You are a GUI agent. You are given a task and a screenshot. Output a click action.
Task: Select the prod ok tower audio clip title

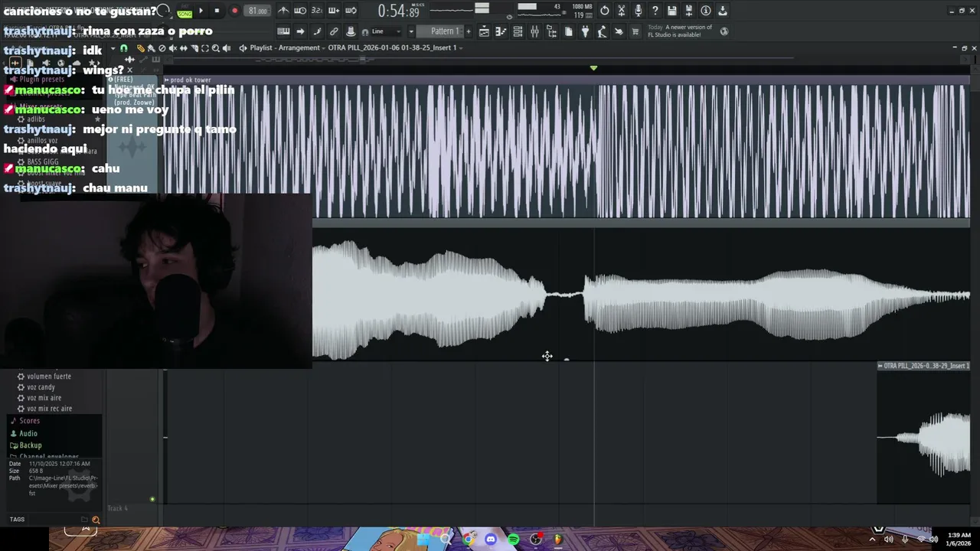coord(191,80)
